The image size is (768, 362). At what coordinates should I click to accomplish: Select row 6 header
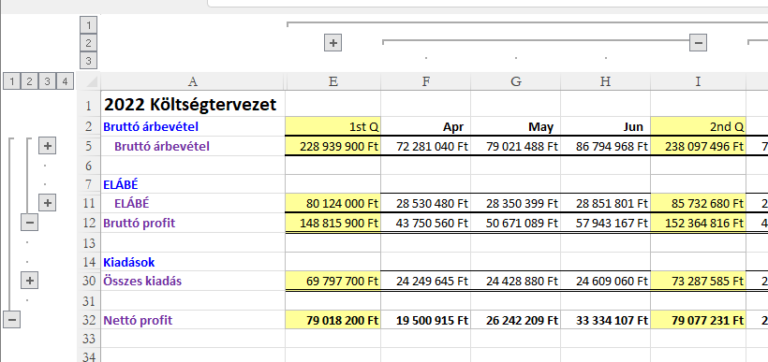coord(89,166)
